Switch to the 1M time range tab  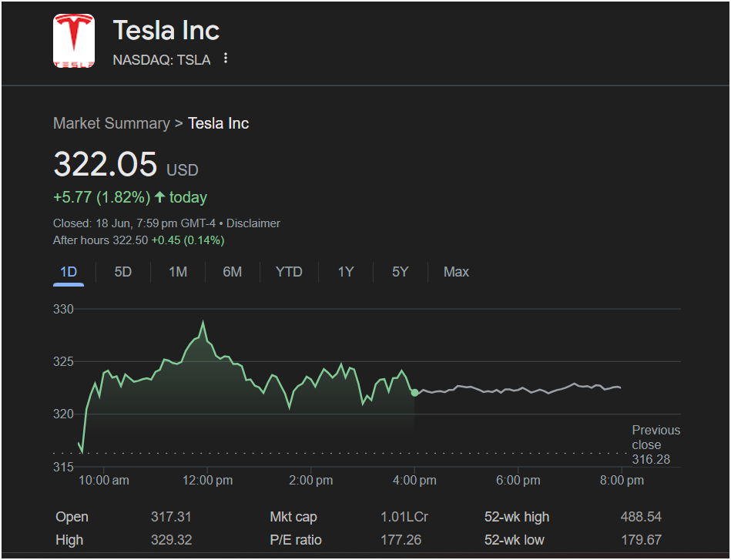[x=178, y=272]
